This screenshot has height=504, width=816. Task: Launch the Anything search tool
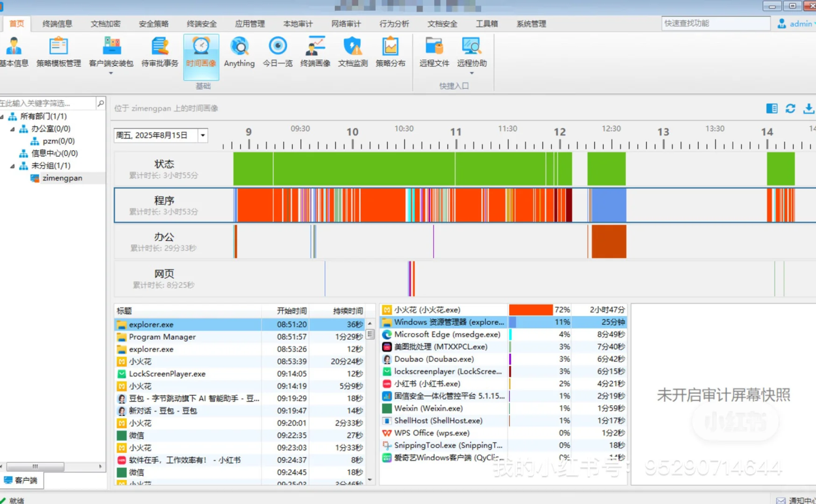(239, 52)
